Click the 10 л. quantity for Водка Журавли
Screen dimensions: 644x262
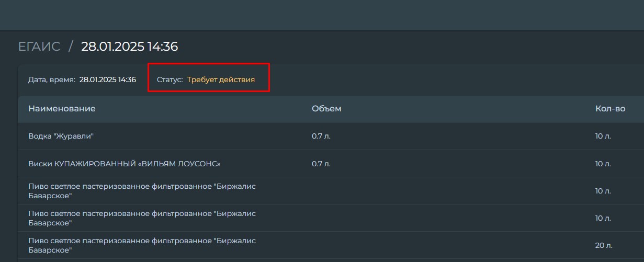(x=603, y=136)
